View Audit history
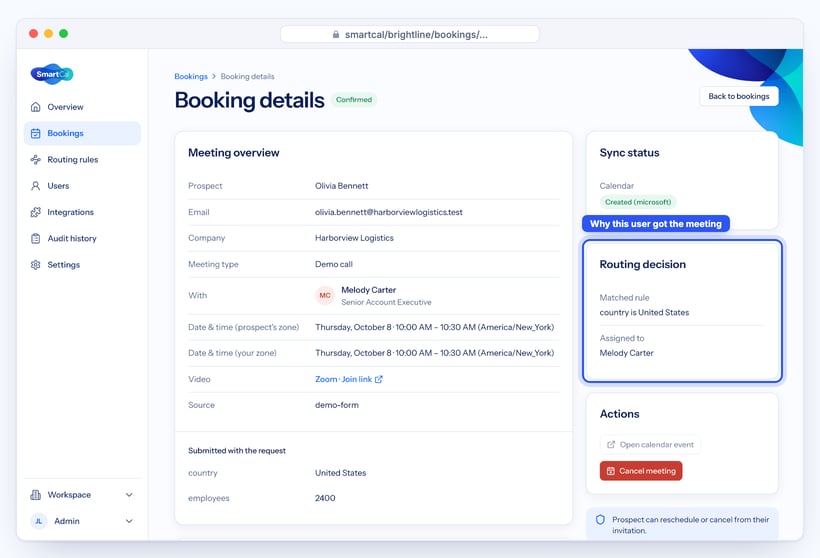The height and width of the screenshot is (558, 820). point(82,238)
